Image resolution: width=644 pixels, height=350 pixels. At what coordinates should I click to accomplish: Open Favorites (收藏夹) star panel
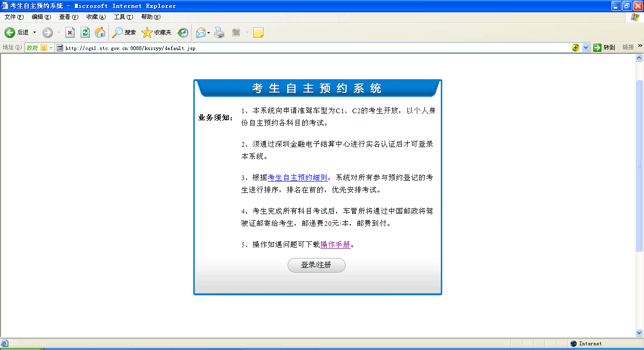157,33
